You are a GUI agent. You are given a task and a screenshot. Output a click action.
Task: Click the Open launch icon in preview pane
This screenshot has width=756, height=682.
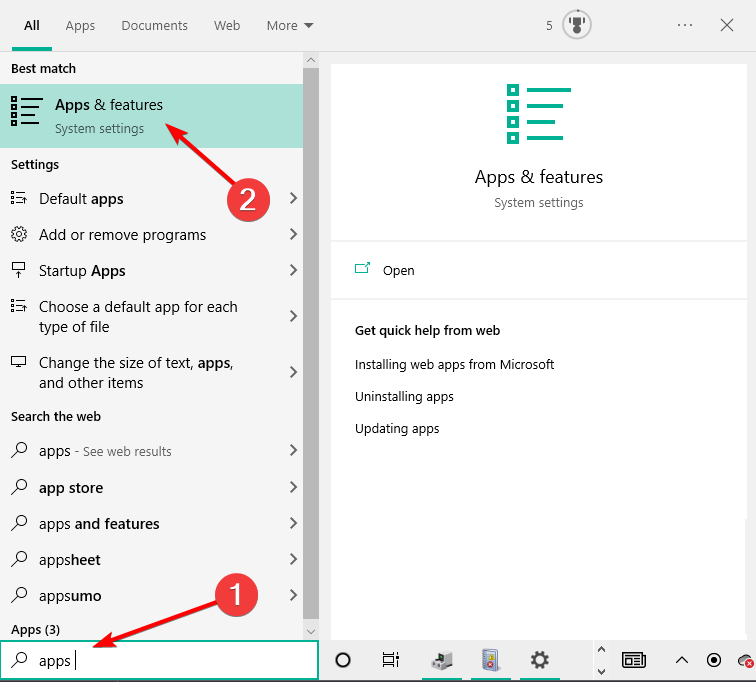click(362, 268)
